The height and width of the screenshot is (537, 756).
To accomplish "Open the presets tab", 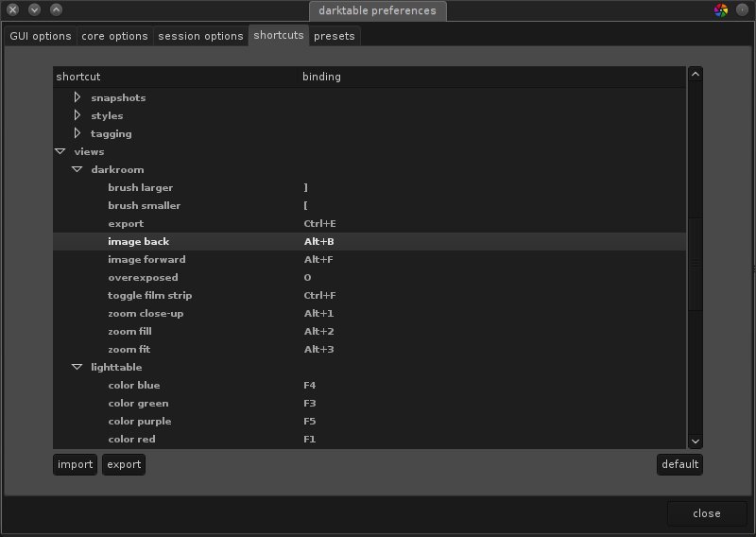I will pyautogui.click(x=335, y=36).
